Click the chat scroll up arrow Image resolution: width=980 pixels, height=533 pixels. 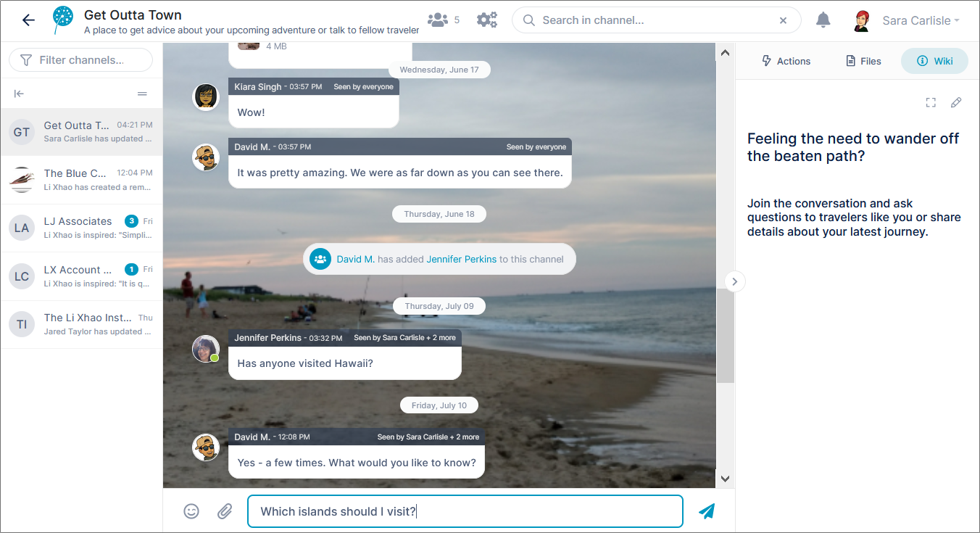click(x=725, y=52)
